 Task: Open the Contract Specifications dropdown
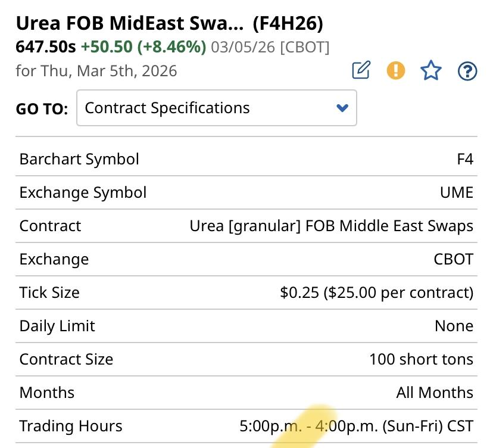coord(216,108)
